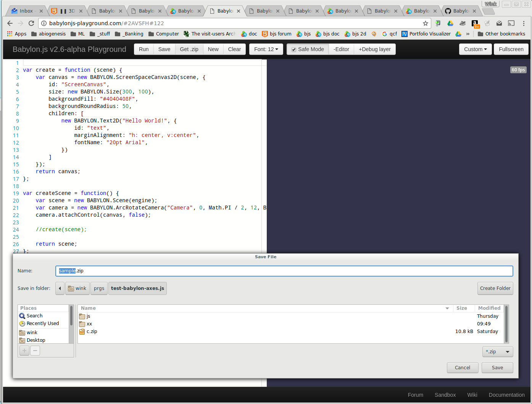Open the Apps grid shortcut in bookmarks bar
This screenshot has width=532, height=404.
point(16,34)
